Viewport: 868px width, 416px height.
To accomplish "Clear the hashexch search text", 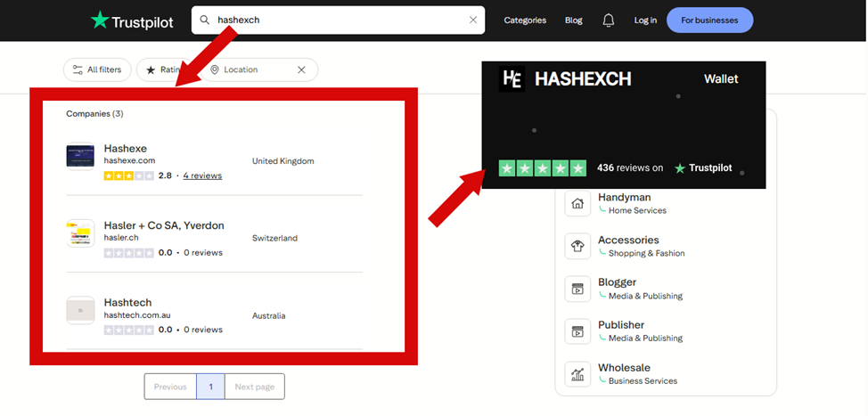I will (473, 20).
